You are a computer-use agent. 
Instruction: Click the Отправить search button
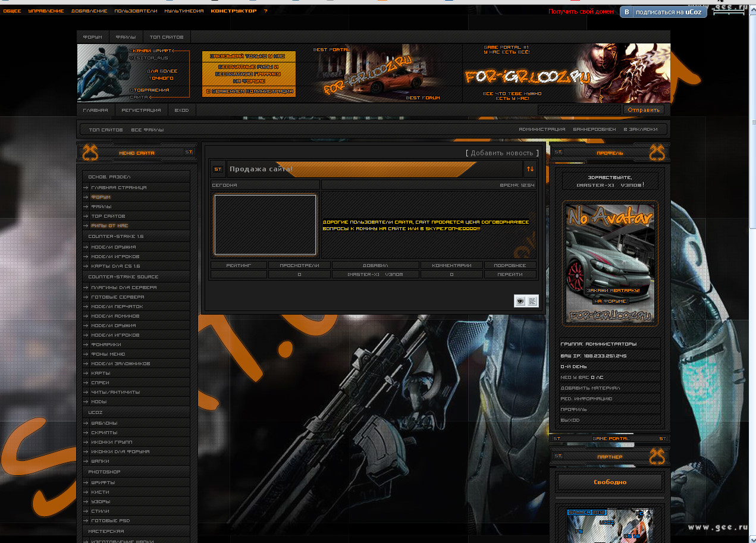(644, 110)
